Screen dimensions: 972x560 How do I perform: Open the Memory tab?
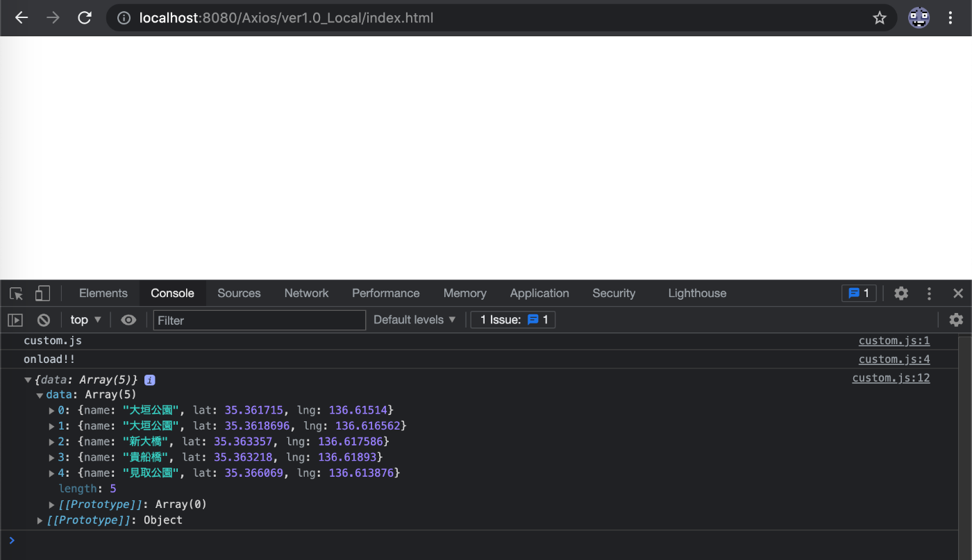point(464,294)
